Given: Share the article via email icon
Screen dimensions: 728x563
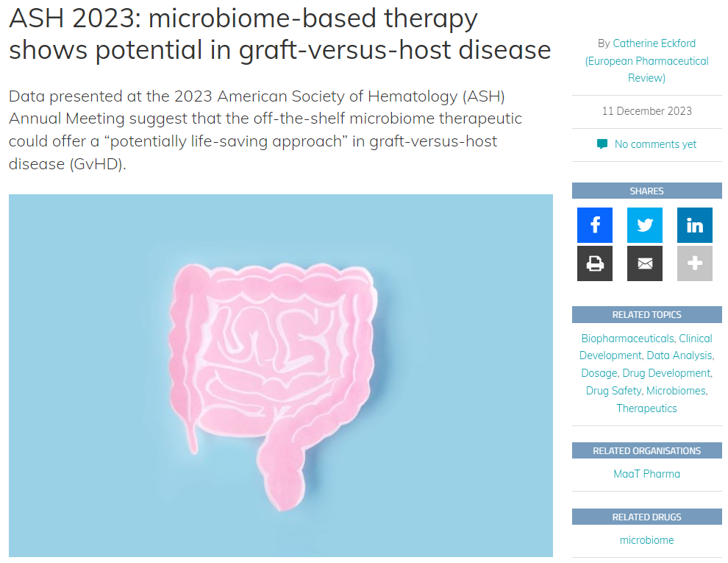Looking at the screenshot, I should 645,263.
